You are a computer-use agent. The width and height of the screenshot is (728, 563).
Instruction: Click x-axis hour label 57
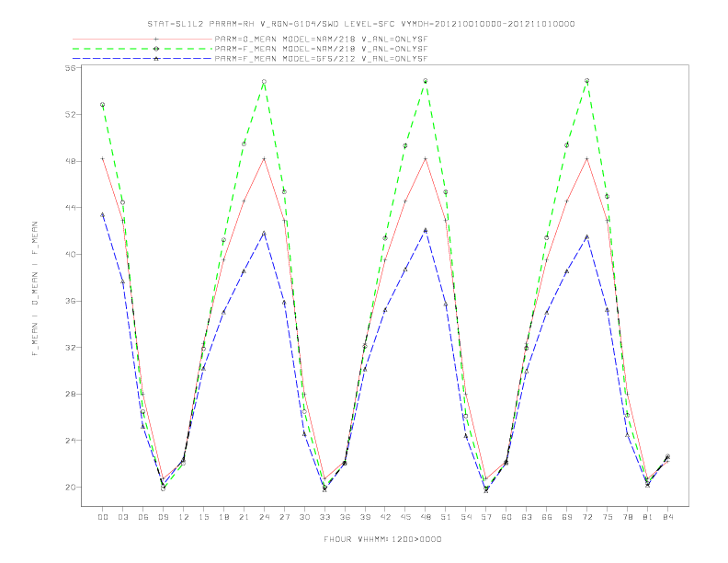486,517
